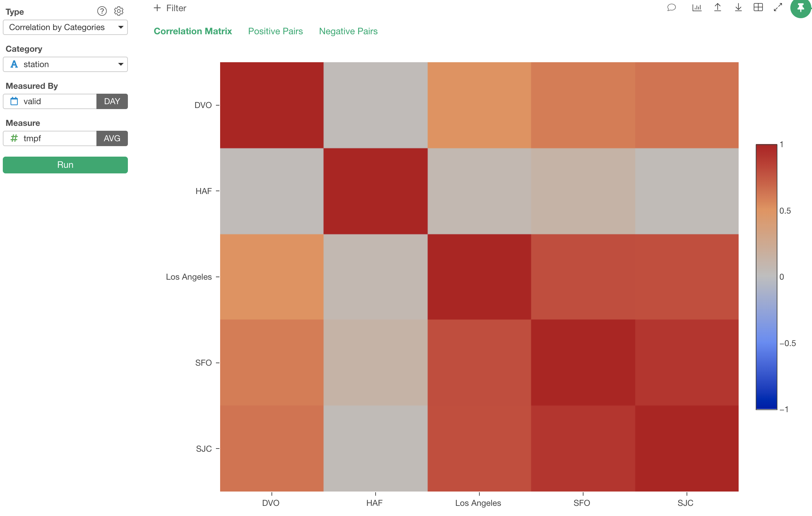Click the Los Angeles y-axis label
The height and width of the screenshot is (516, 812).
click(189, 277)
